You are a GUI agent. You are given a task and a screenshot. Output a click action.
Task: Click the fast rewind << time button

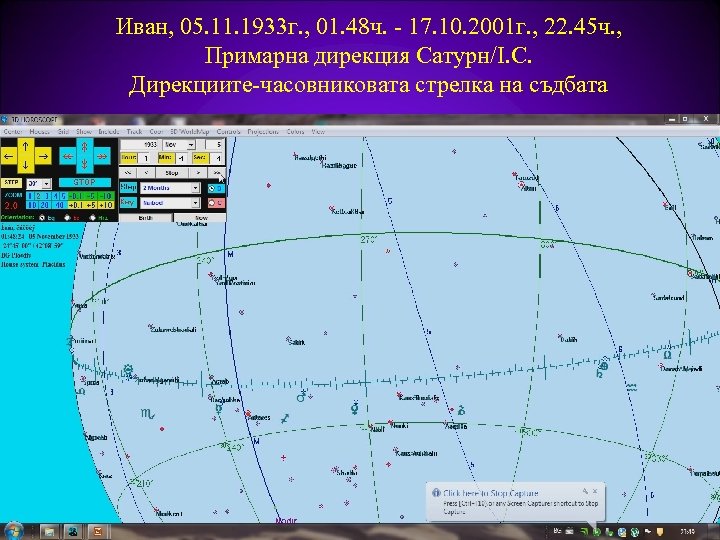click(127, 173)
